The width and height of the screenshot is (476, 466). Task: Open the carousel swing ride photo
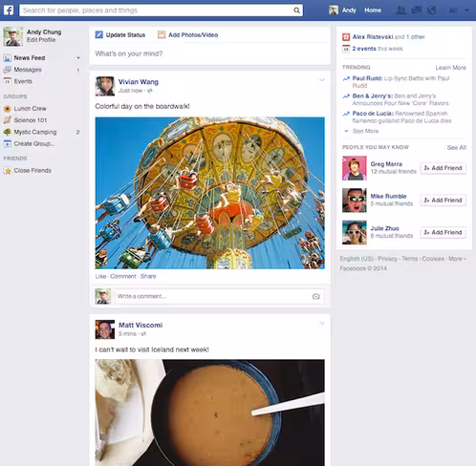point(210,193)
